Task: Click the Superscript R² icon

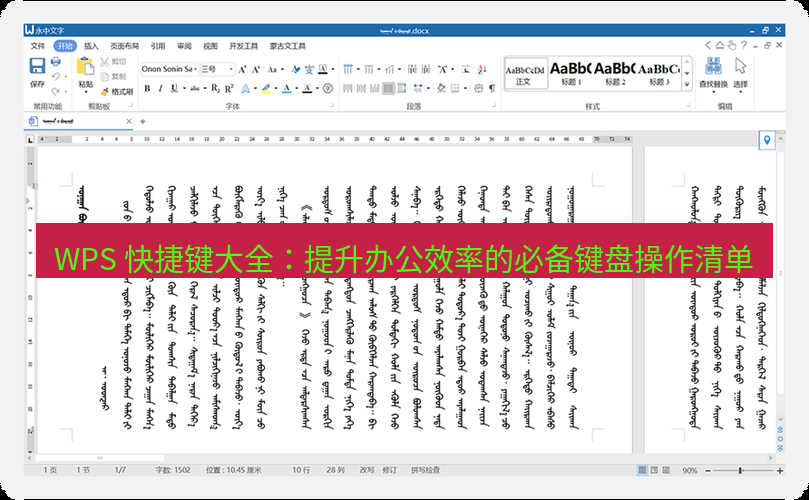Action: pyautogui.click(x=229, y=88)
